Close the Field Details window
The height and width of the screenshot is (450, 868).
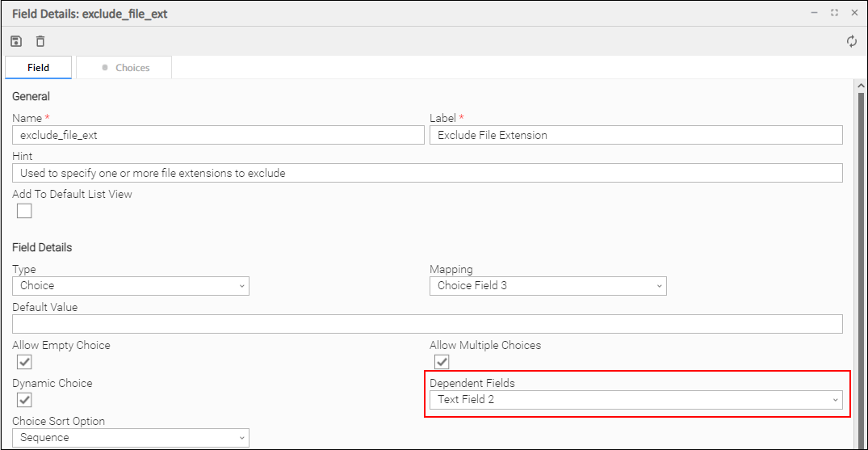854,13
